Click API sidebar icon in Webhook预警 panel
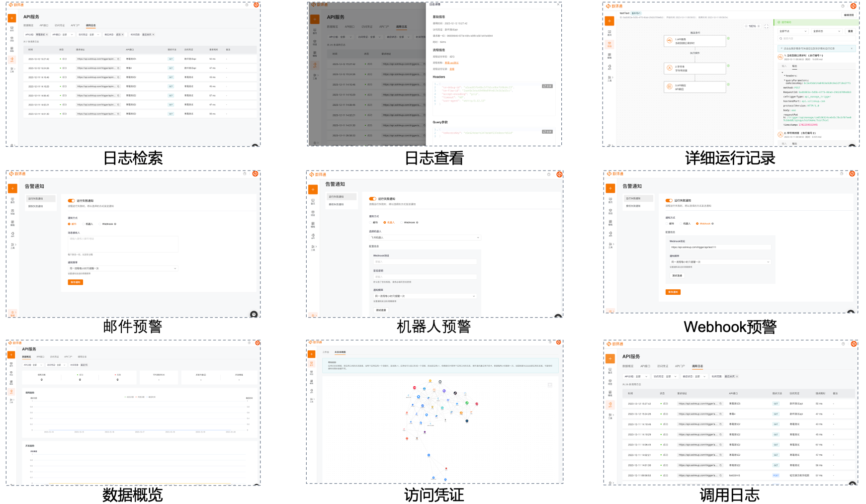 pos(610,234)
